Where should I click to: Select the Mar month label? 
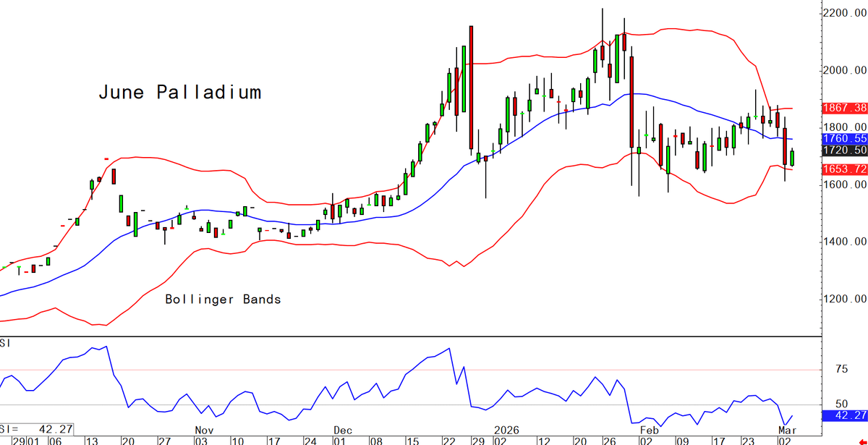pyautogui.click(x=787, y=429)
